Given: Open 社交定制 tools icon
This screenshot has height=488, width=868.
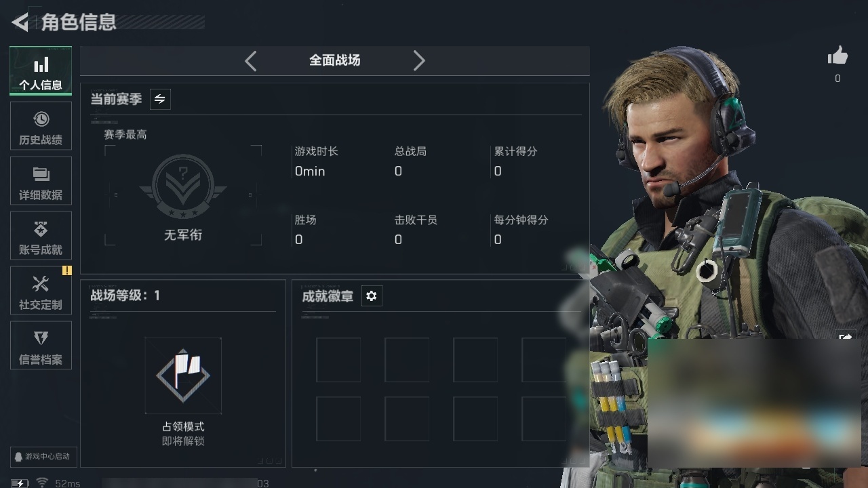Looking at the screenshot, I should (41, 284).
